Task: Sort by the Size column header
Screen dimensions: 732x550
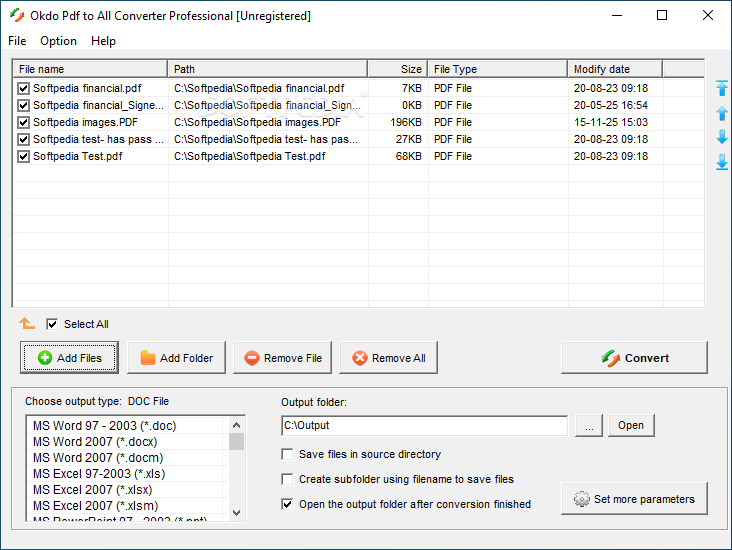Action: [398, 69]
